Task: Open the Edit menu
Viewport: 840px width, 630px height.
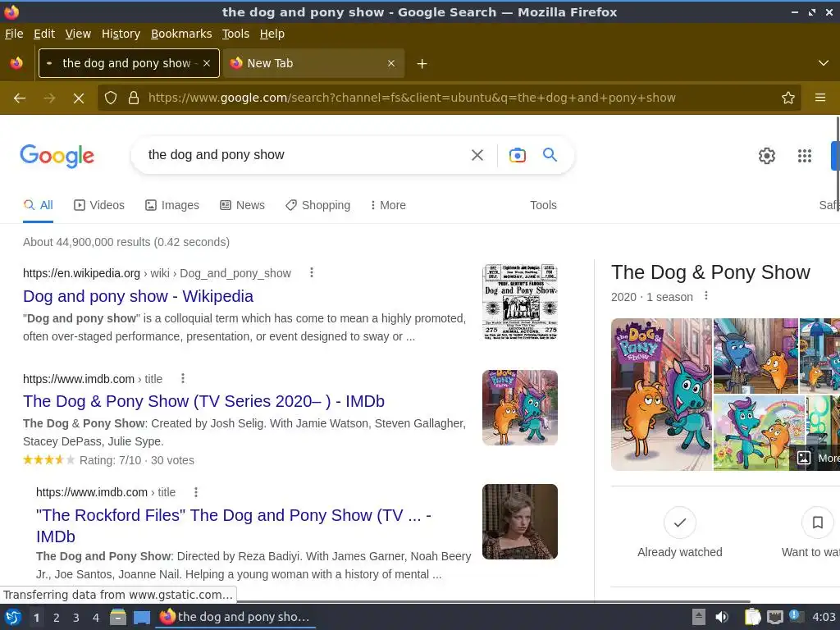Action: point(44,34)
